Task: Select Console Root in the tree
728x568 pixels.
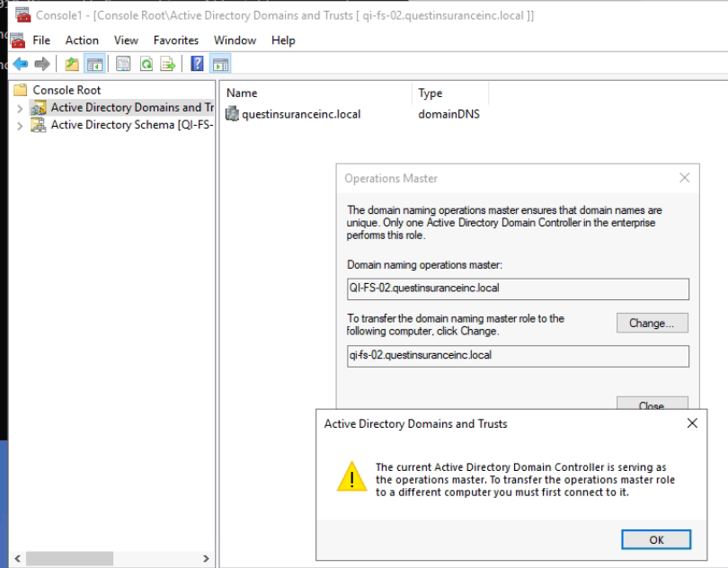Action: [x=67, y=90]
